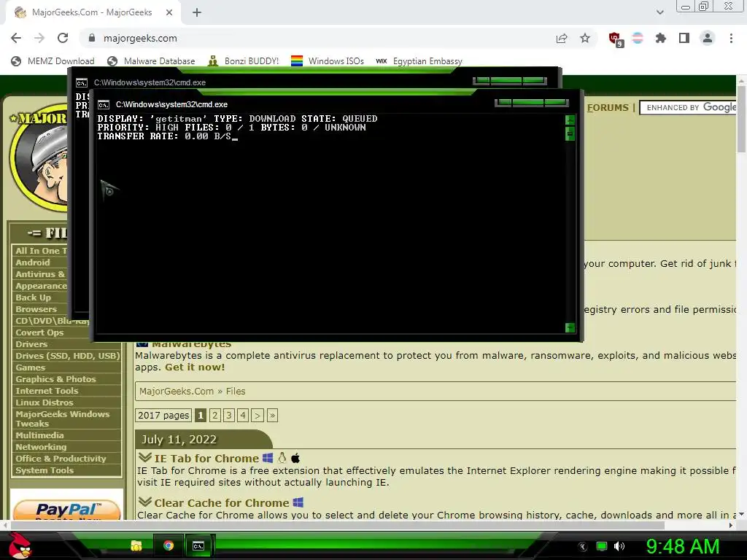Open Multimedia category
Viewport: 747px width, 560px height.
pyautogui.click(x=39, y=435)
